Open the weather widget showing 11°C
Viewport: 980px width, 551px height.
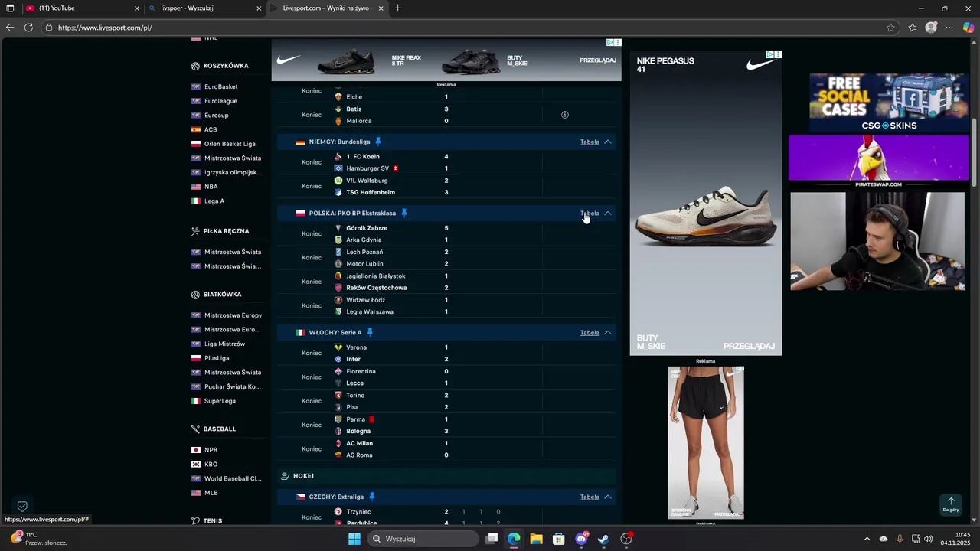point(38,539)
